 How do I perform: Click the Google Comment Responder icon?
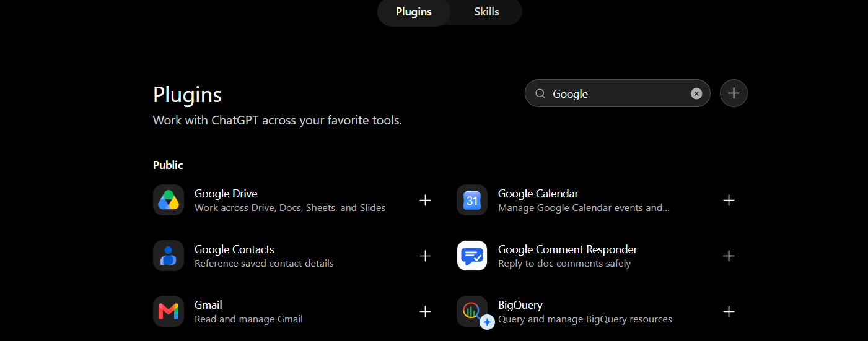pyautogui.click(x=472, y=256)
